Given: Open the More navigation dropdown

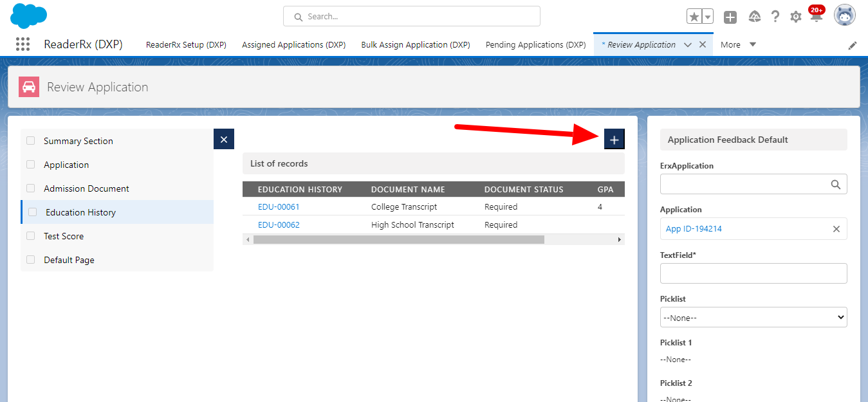Looking at the screenshot, I should (738, 45).
